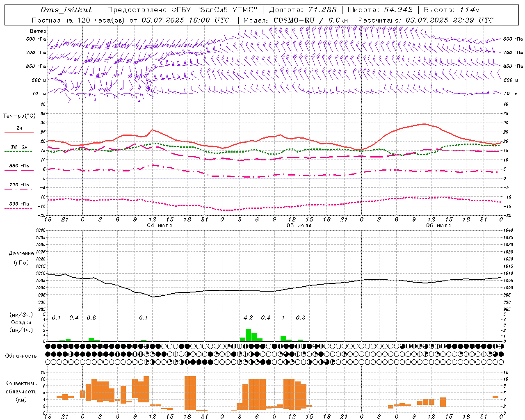
Task: Click the Конвективн. label of the convective panel
Action: (21, 383)
